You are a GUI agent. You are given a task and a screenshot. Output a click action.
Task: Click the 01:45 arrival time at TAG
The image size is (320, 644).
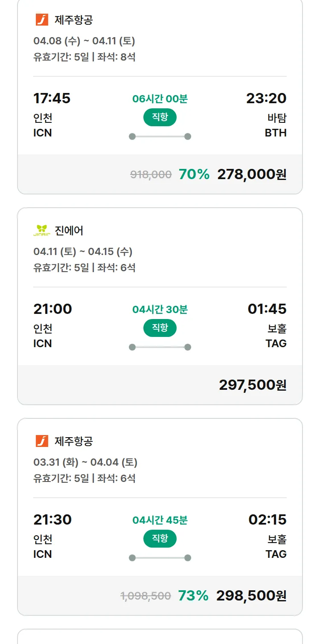click(267, 309)
